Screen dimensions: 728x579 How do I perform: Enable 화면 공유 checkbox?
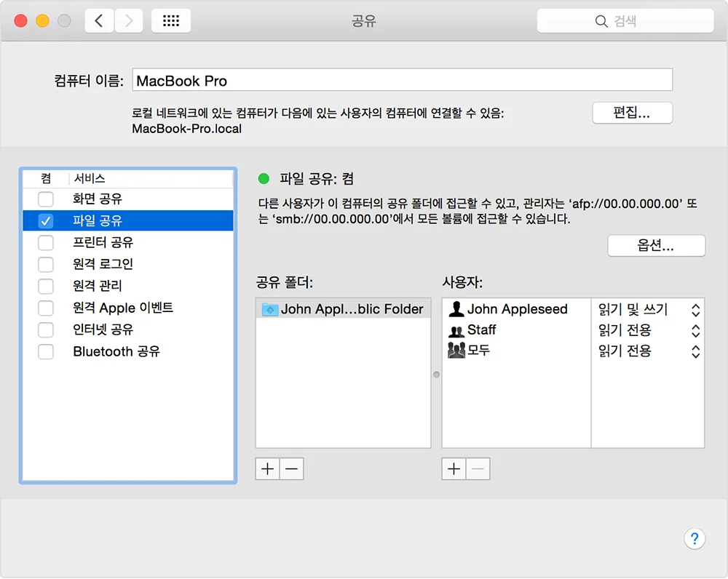click(46, 199)
